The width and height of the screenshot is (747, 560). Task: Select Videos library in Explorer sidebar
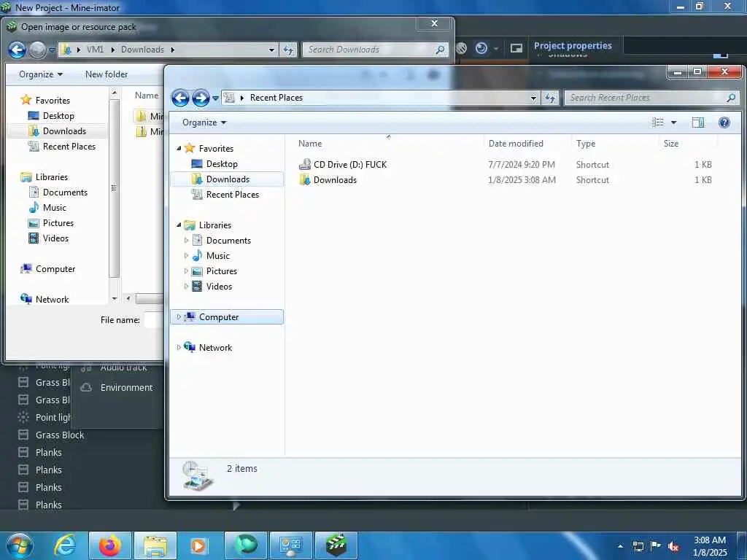212,286
